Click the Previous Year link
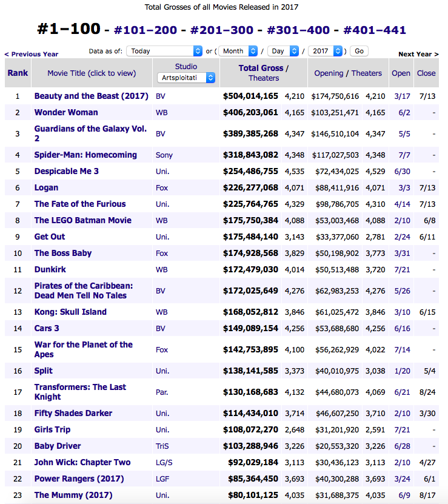This screenshot has height=504, width=448. (x=32, y=55)
